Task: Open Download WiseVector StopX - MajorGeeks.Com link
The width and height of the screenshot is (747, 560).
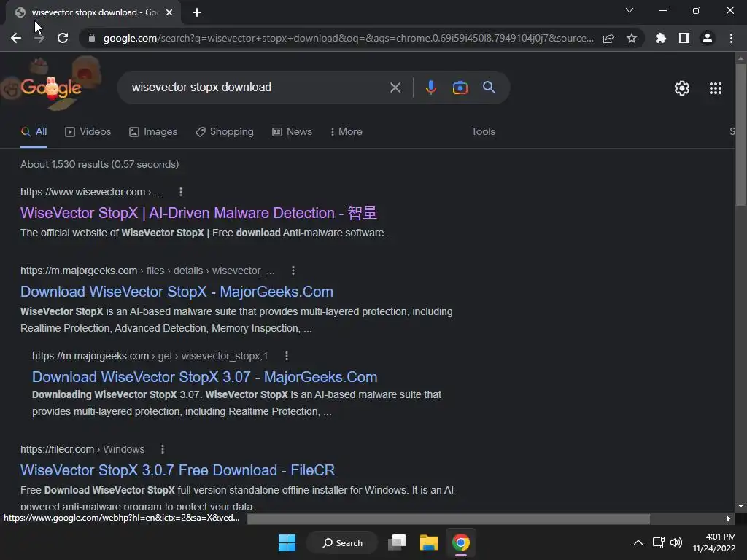Action: [x=177, y=292]
